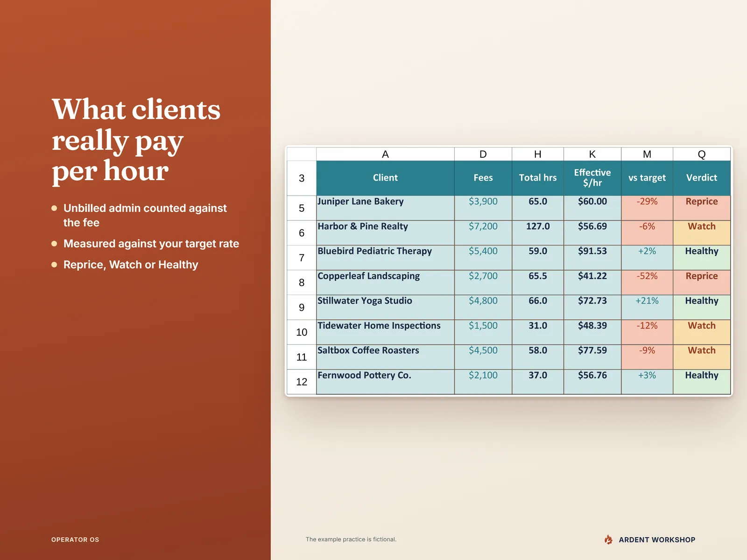
Task: Click the 'ARDENT WORKSHOP' brand text
Action: (657, 539)
